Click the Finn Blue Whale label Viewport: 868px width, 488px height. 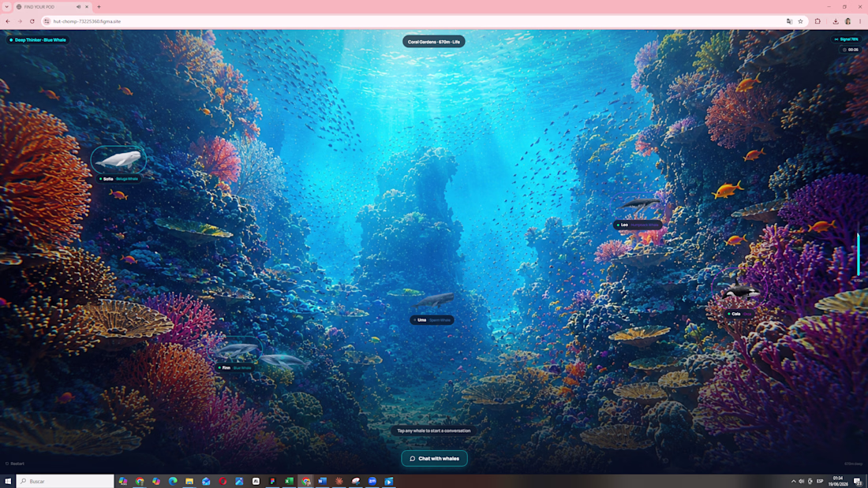(234, 367)
